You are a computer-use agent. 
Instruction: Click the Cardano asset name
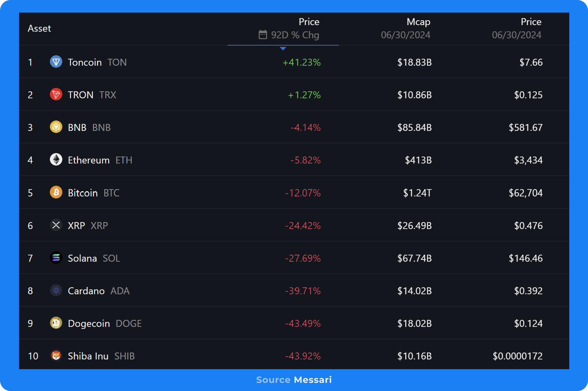click(86, 291)
